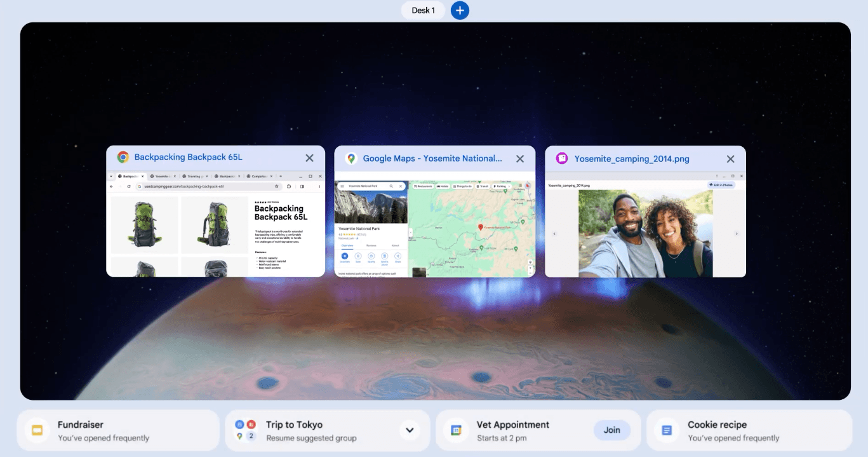Click Maps search box showing Yosemite National Park
This screenshot has width=868, height=457.
tap(371, 186)
